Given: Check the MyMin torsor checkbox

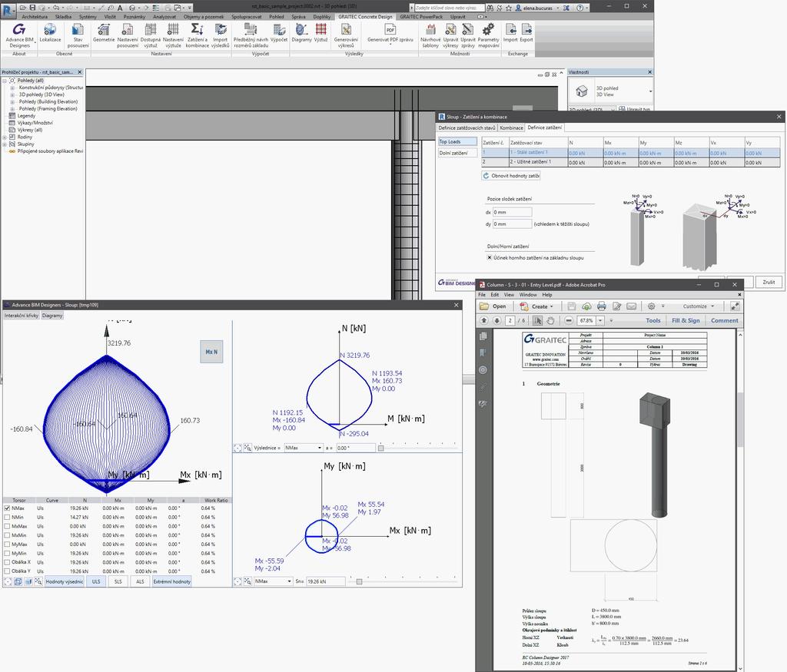Looking at the screenshot, I should (7, 553).
